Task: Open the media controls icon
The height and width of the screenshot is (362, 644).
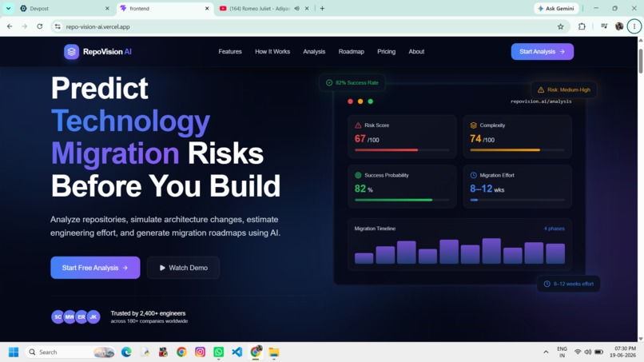Action: point(604,26)
